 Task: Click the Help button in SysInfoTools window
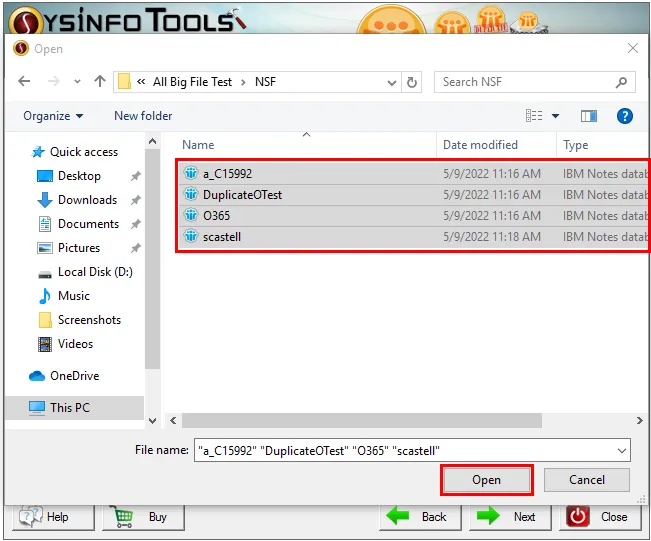[x=54, y=517]
